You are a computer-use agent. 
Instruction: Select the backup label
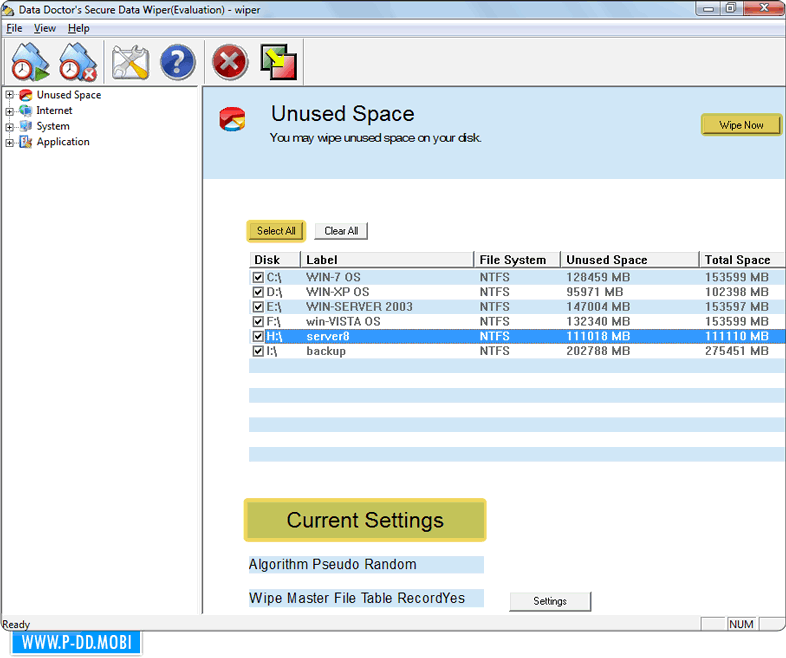tap(326, 351)
